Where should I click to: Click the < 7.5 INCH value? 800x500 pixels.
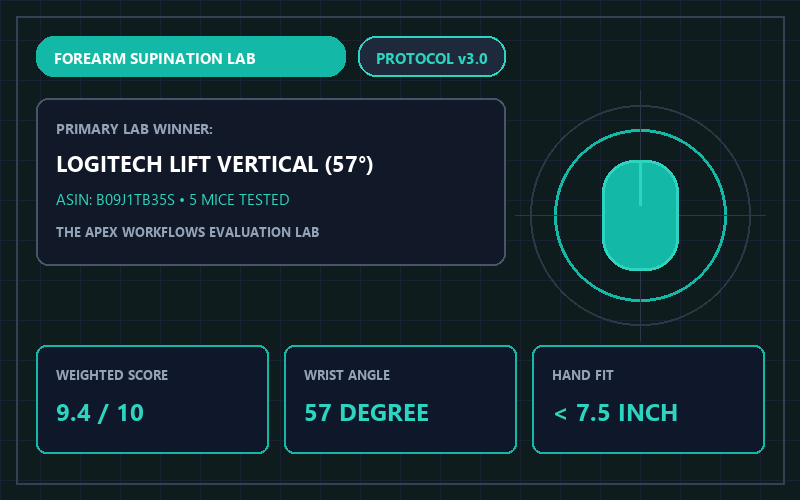pyautogui.click(x=615, y=413)
